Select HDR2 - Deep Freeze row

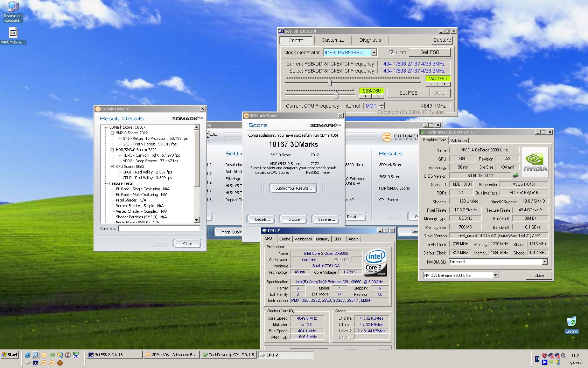coord(150,161)
